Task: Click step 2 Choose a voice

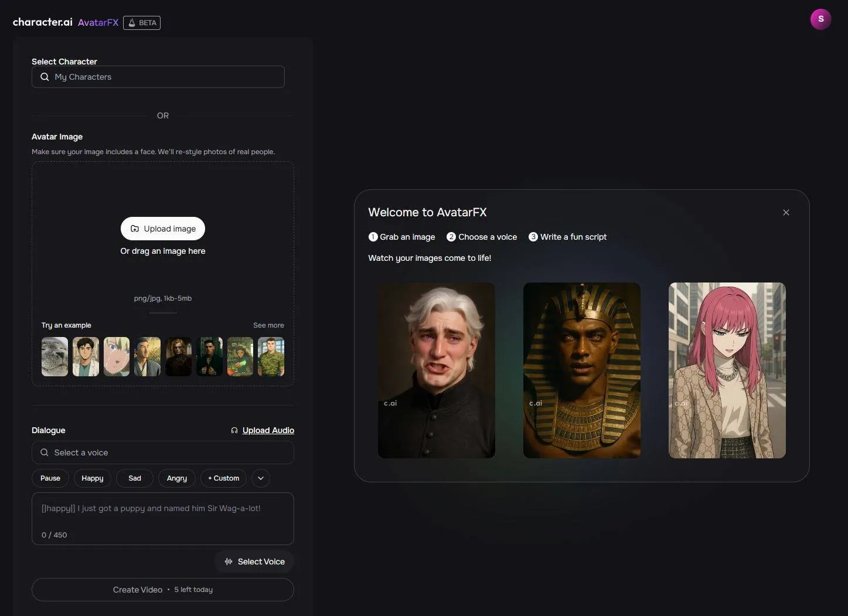Action: tap(482, 237)
